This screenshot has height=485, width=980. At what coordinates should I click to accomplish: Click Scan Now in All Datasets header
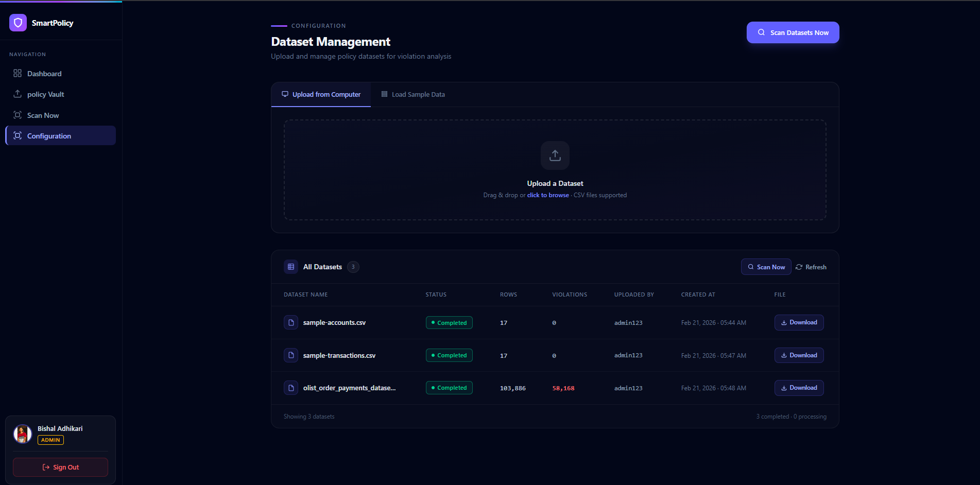[766, 267]
